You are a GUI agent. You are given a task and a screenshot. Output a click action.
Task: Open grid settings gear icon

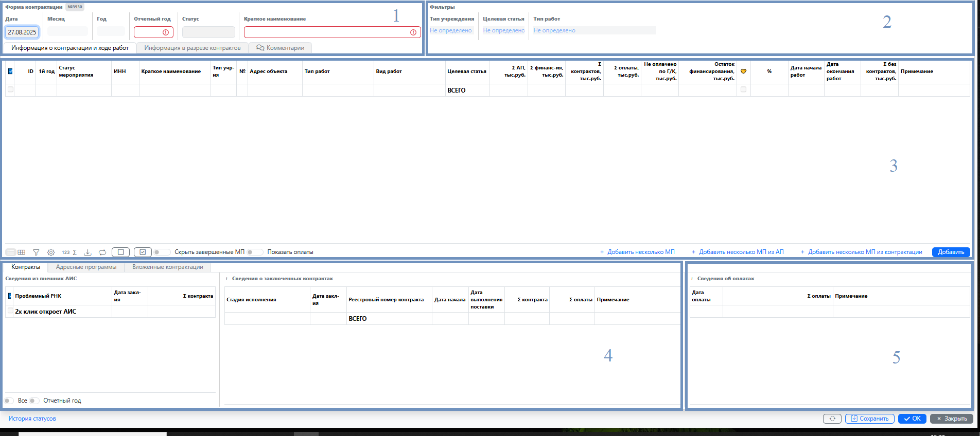[x=51, y=252]
